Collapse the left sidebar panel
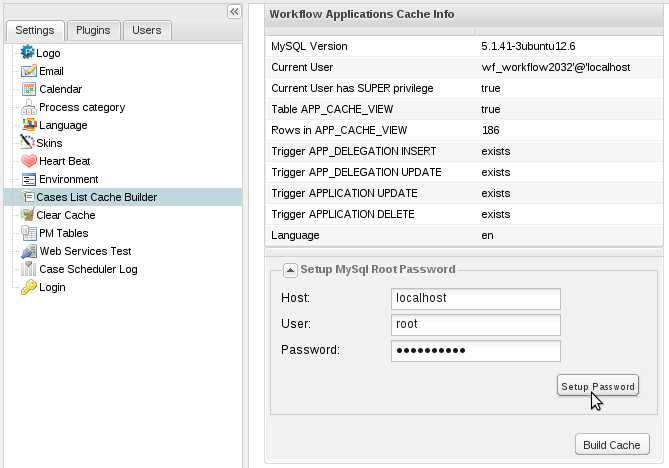 [234, 11]
